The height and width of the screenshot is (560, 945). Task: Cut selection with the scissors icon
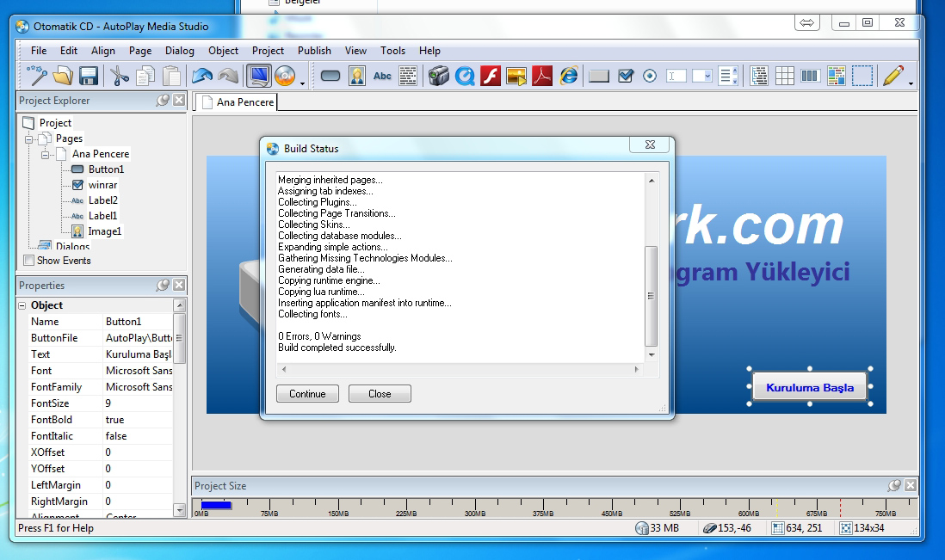(x=120, y=76)
